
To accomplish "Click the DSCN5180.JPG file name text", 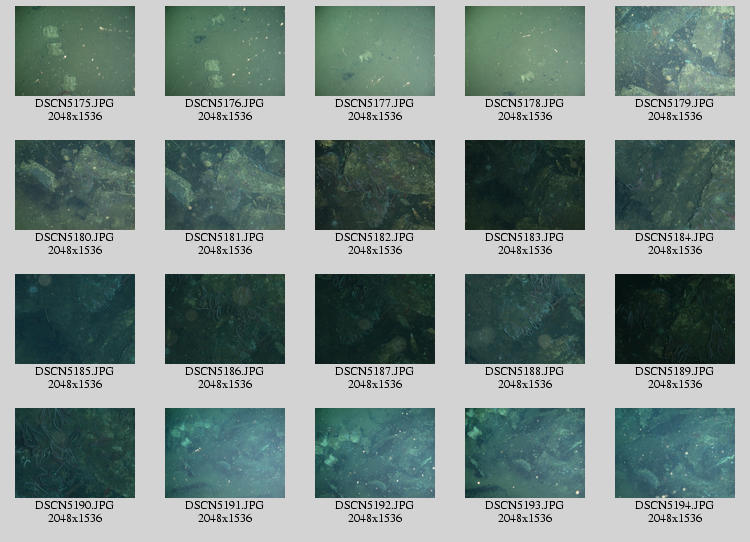I will tap(75, 237).
